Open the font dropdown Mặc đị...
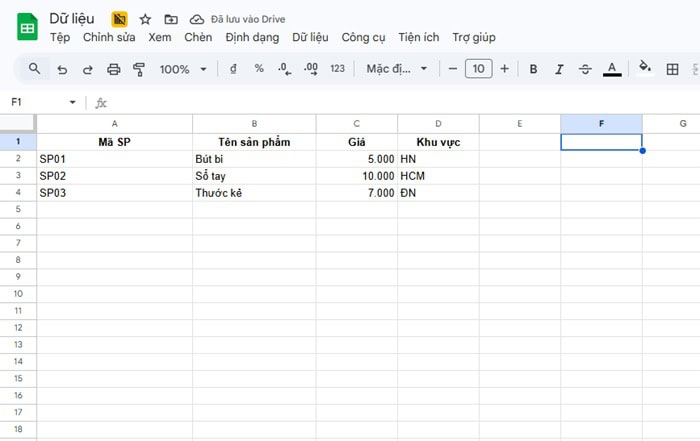The height and width of the screenshot is (441, 700). pos(396,69)
